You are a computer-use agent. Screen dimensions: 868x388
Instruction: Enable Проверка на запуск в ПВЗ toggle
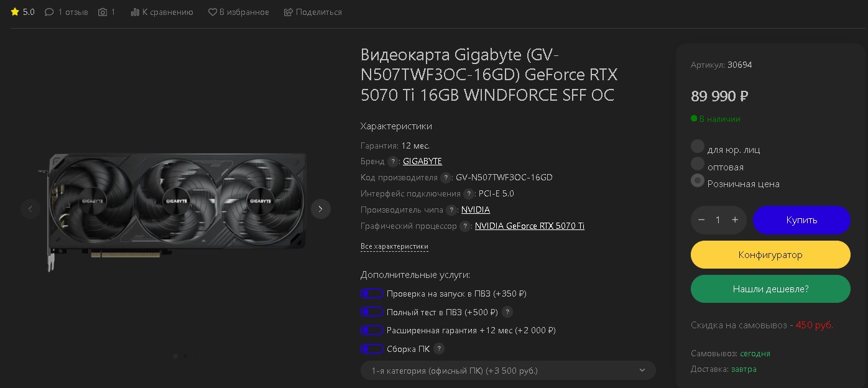(x=371, y=293)
